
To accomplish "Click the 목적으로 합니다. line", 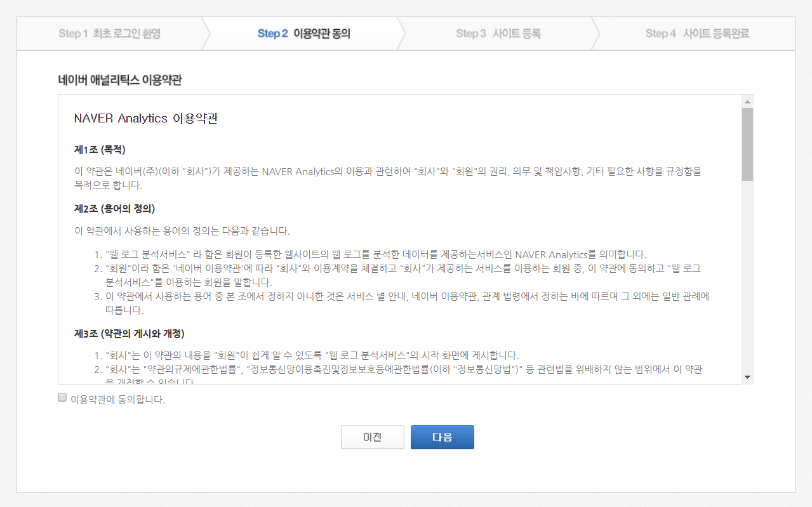I will (109, 185).
